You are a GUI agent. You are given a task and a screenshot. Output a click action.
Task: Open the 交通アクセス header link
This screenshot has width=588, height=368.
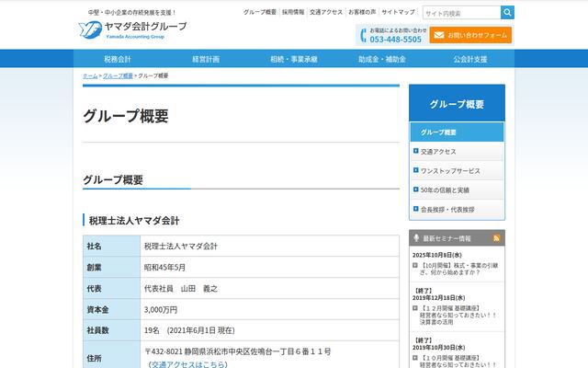coord(326,12)
